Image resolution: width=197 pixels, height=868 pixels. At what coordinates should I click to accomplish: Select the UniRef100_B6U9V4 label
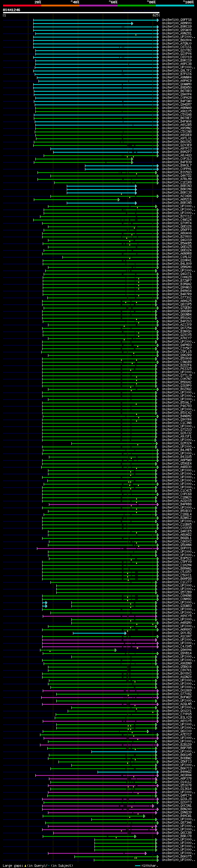(x=177, y=40)
